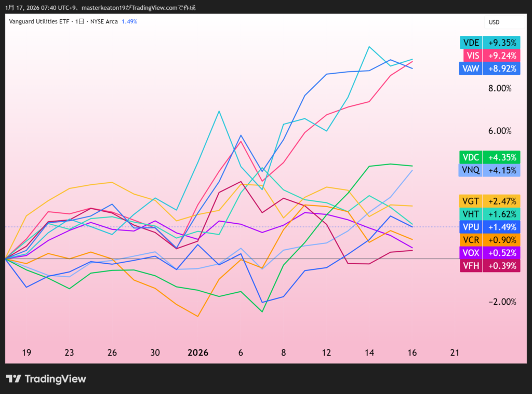Select the VHT +1.62% label

tap(490, 214)
